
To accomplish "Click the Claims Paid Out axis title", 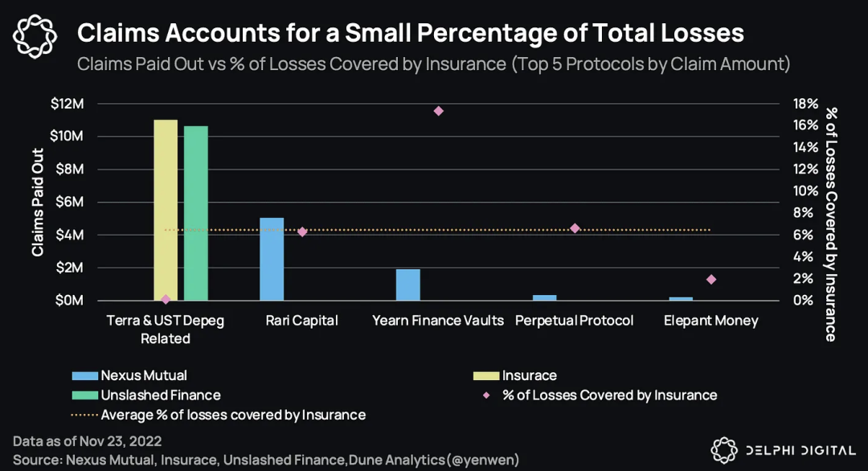I will [37, 202].
